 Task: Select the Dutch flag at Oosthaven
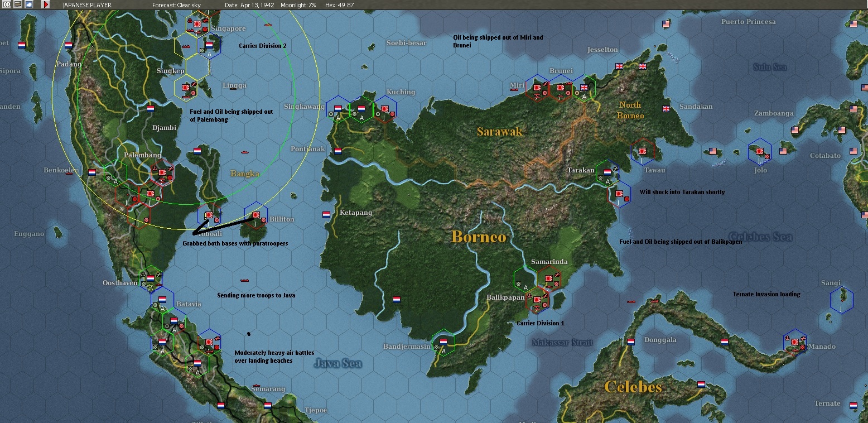point(150,278)
